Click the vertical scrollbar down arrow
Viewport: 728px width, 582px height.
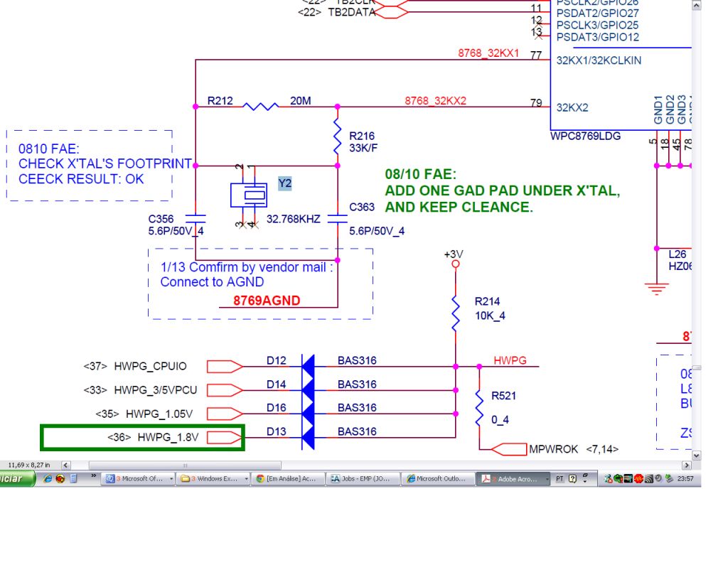[696, 456]
